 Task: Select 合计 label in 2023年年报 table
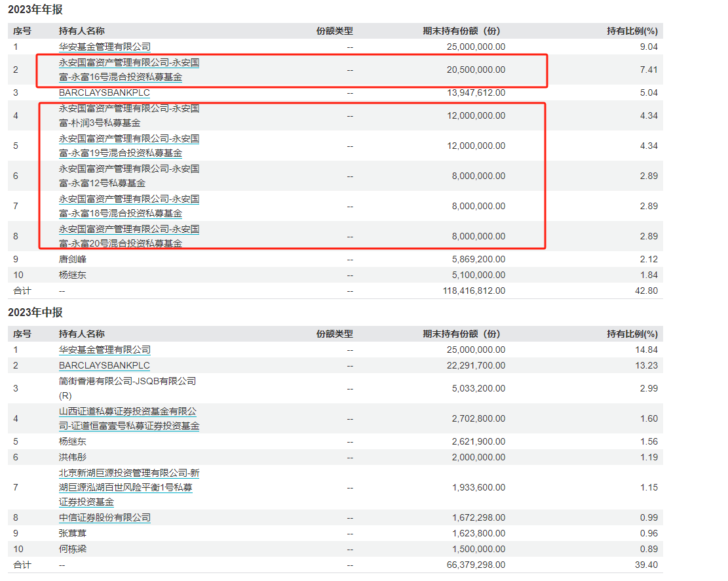tap(22, 291)
